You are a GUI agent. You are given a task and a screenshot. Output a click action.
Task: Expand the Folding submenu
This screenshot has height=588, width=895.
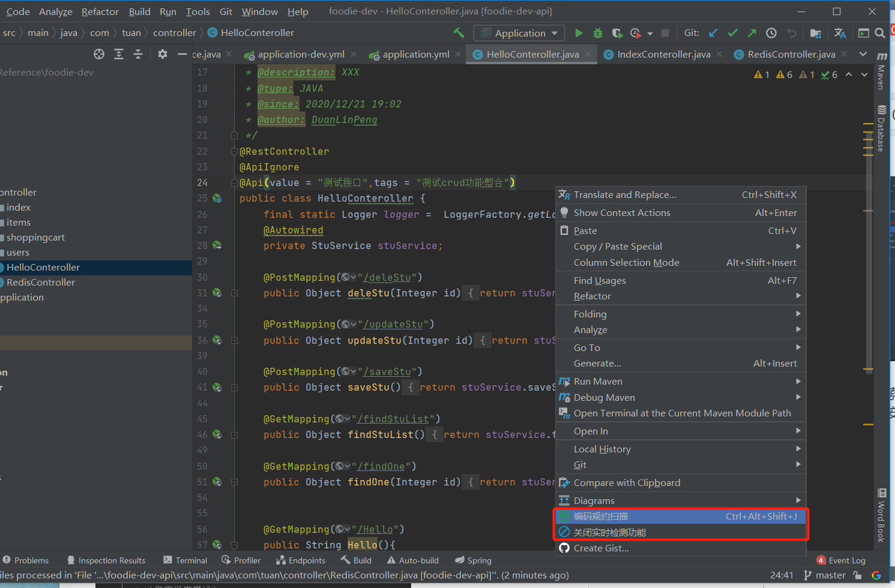(681, 314)
